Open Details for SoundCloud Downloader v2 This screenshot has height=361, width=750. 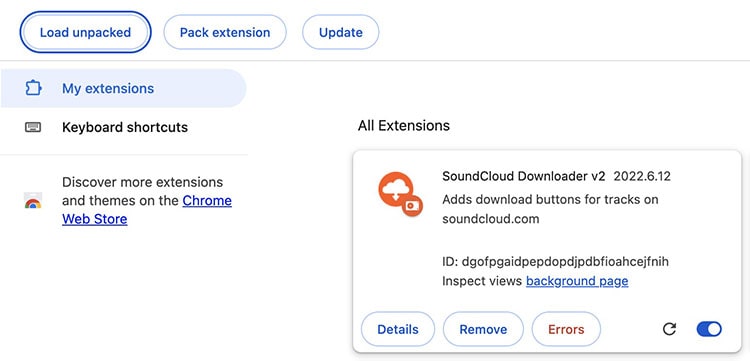coord(398,329)
